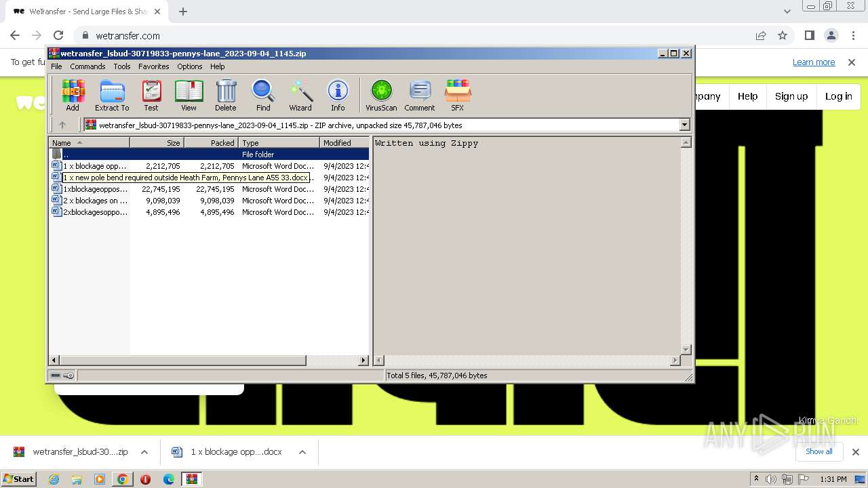The image size is (868, 488).
Task: Open Opera from the taskbar
Action: [145, 479]
